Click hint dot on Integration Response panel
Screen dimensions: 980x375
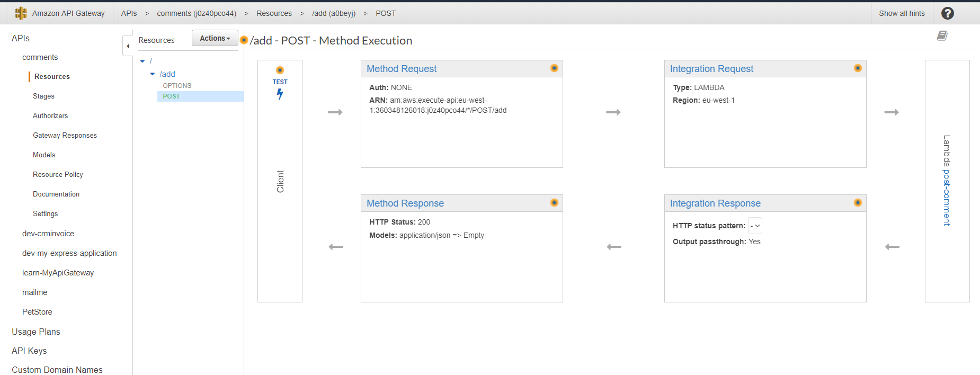858,202
